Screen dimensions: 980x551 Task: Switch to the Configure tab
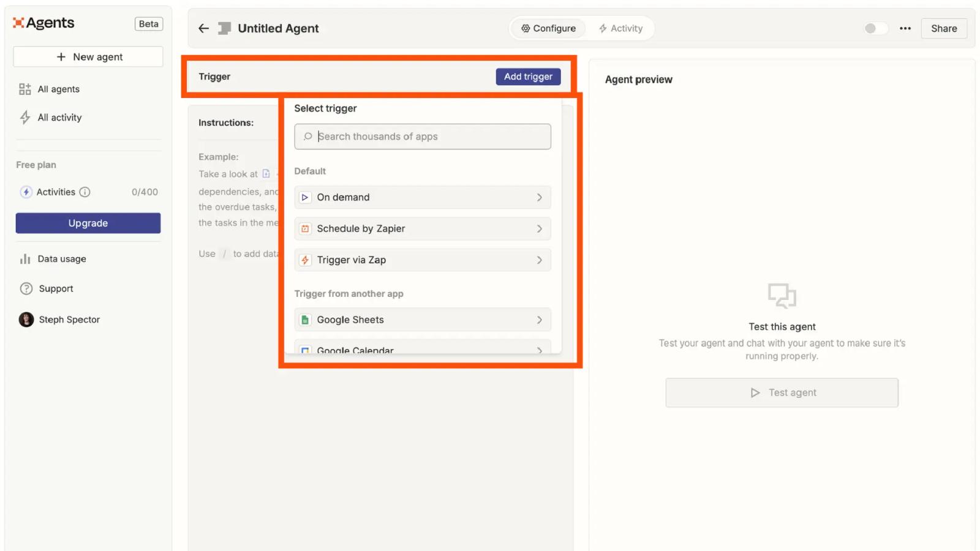548,29
